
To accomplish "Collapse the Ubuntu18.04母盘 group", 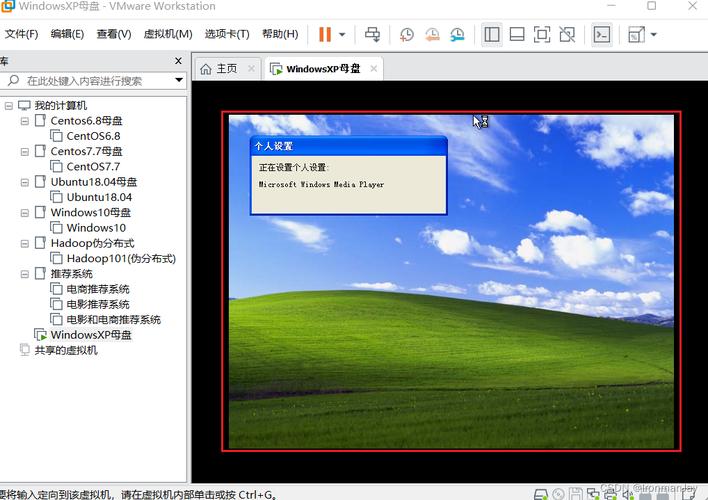I will click(x=24, y=182).
